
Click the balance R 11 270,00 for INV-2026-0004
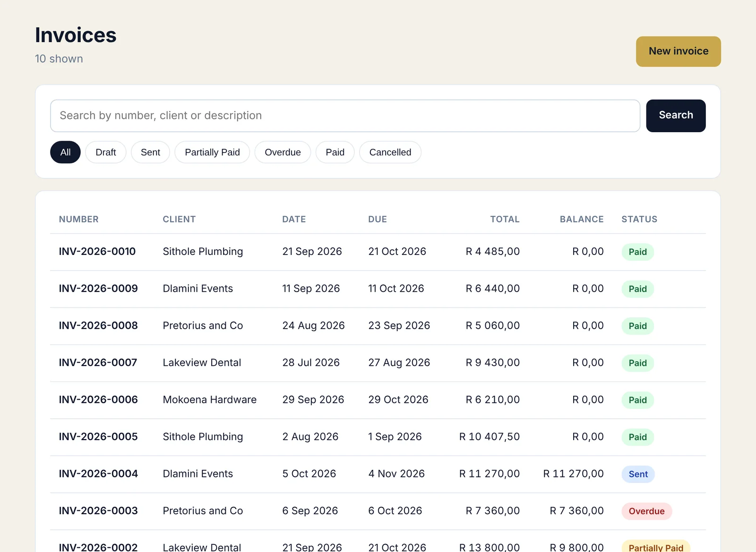pos(573,474)
